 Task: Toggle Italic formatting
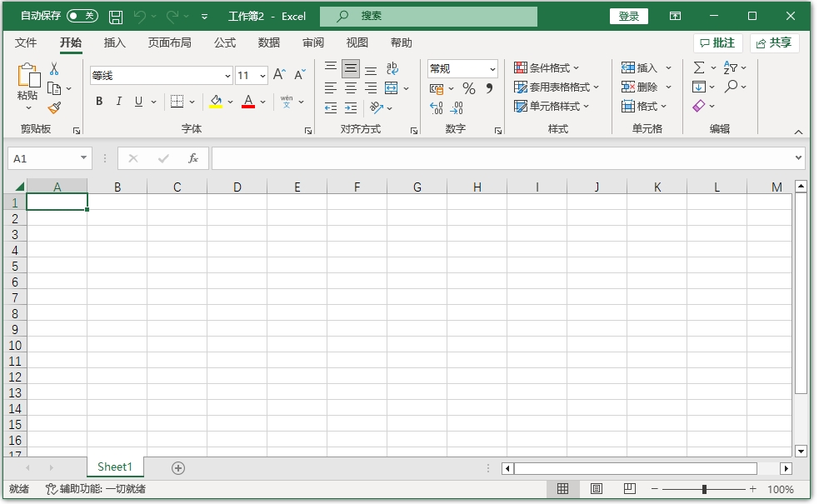coord(119,102)
